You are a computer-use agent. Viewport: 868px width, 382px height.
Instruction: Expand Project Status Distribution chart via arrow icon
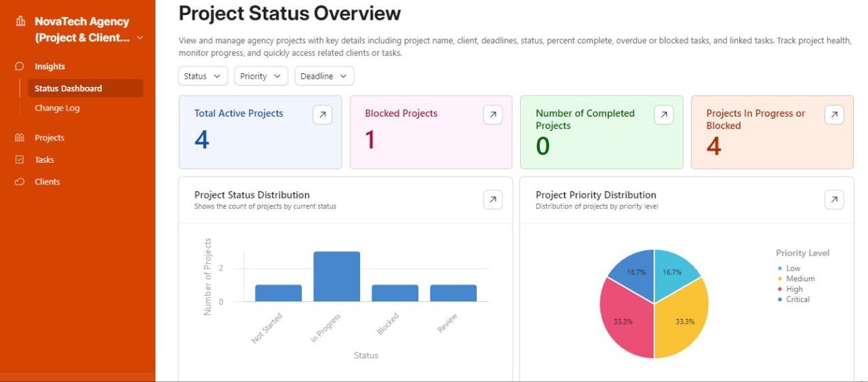[x=493, y=199]
